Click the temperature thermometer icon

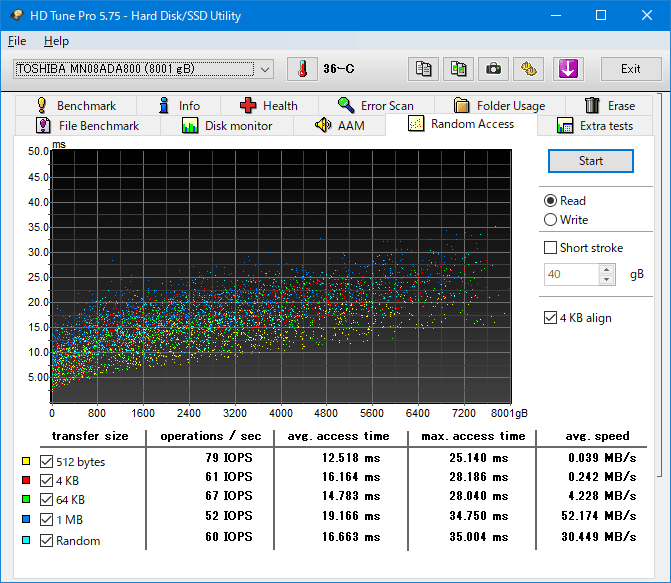point(301,69)
